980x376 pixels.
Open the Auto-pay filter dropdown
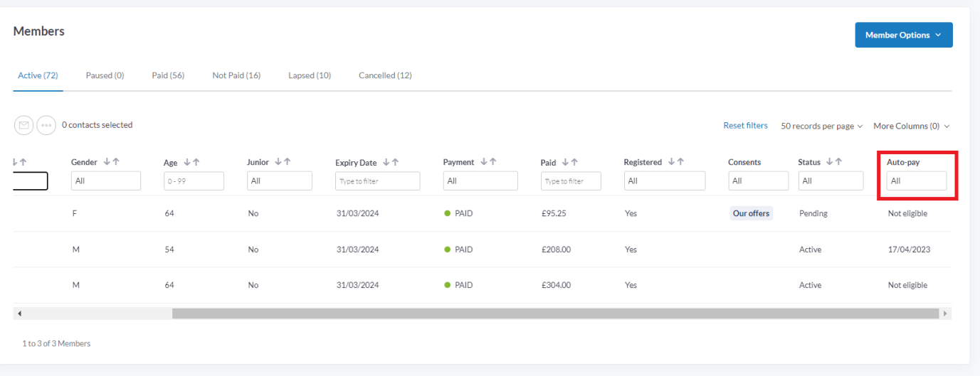pyautogui.click(x=917, y=181)
